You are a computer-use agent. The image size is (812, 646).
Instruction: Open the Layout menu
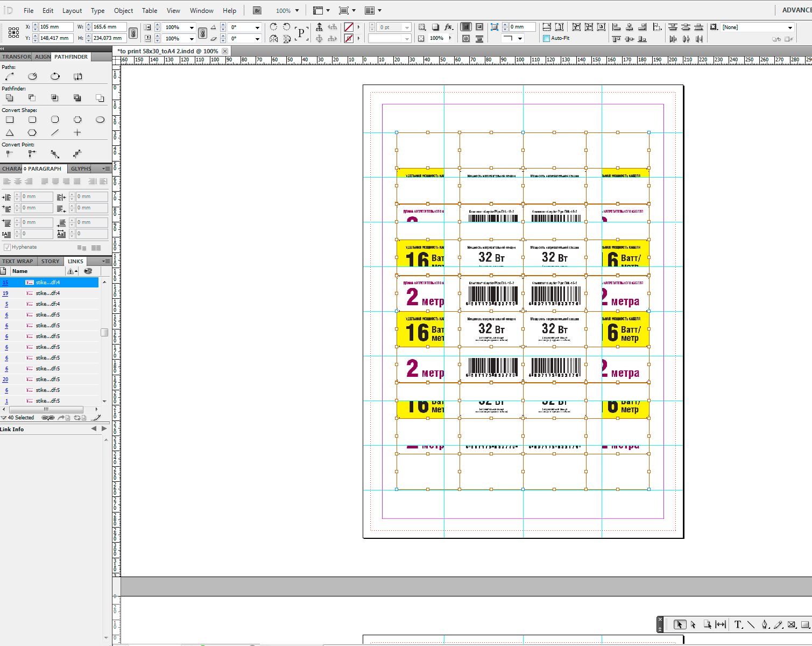pyautogui.click(x=72, y=10)
